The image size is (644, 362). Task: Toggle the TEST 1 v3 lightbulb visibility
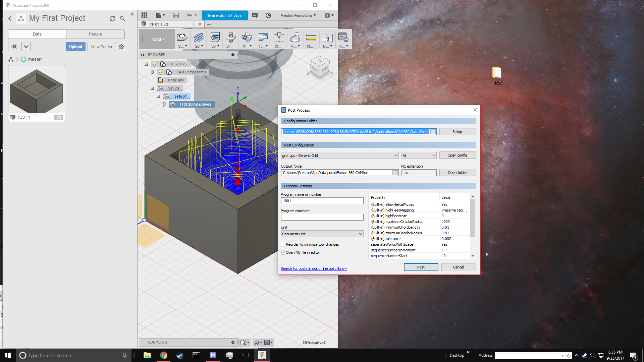155,64
